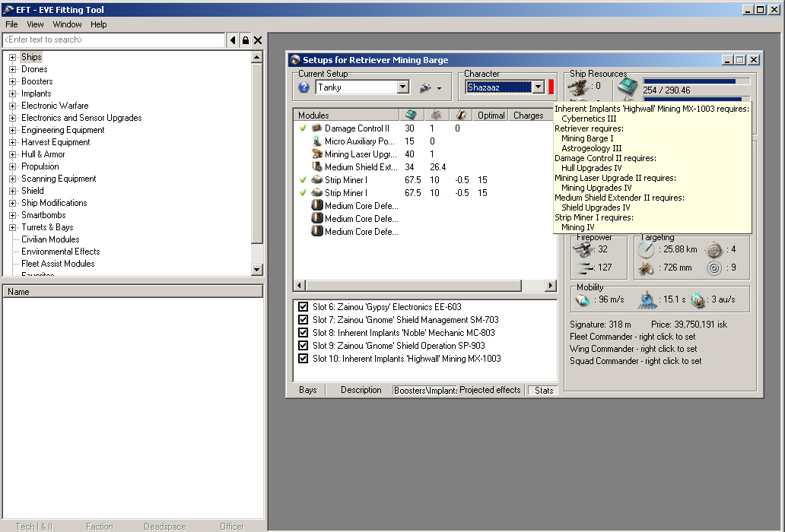Open the Current Setup dropdown
The height and width of the screenshot is (532, 785).
[x=403, y=87]
